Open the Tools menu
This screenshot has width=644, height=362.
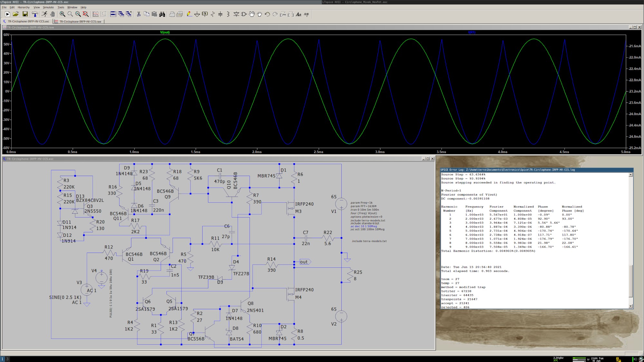tap(61, 7)
